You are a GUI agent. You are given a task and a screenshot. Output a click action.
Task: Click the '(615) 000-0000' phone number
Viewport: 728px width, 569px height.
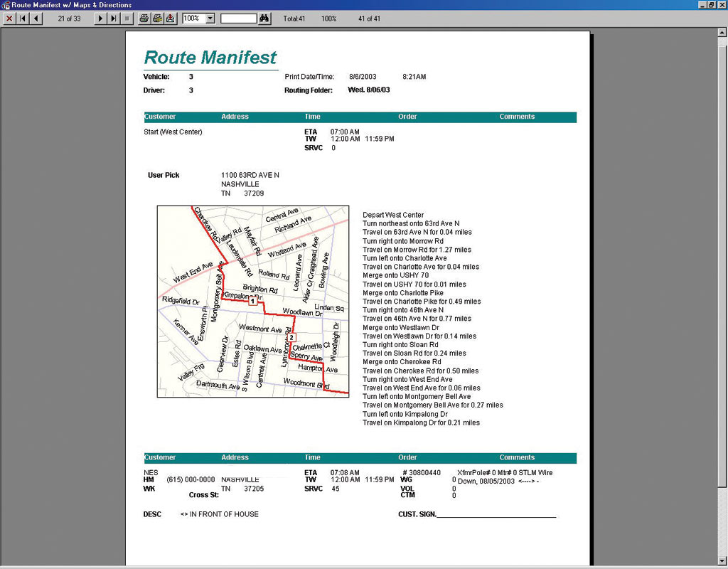click(191, 479)
